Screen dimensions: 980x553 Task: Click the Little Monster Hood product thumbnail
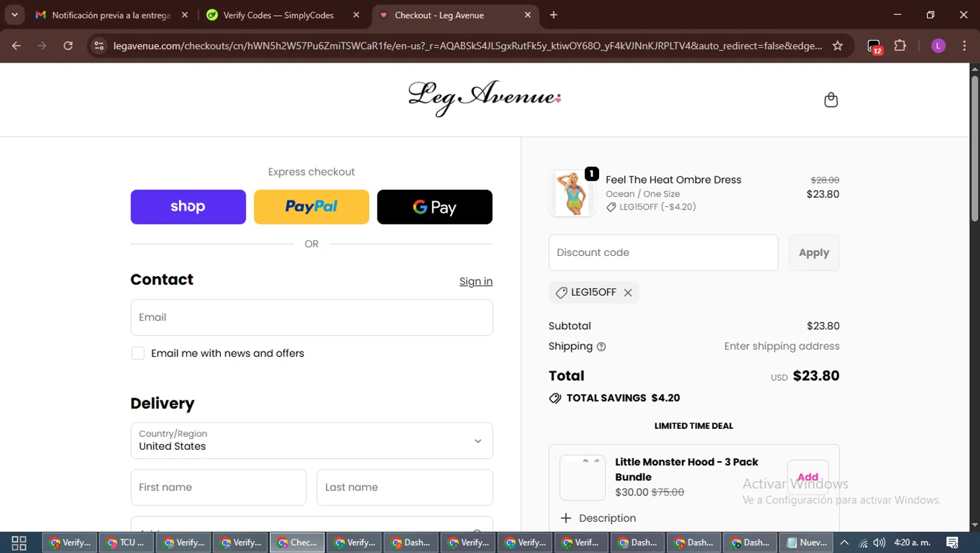pos(583,478)
